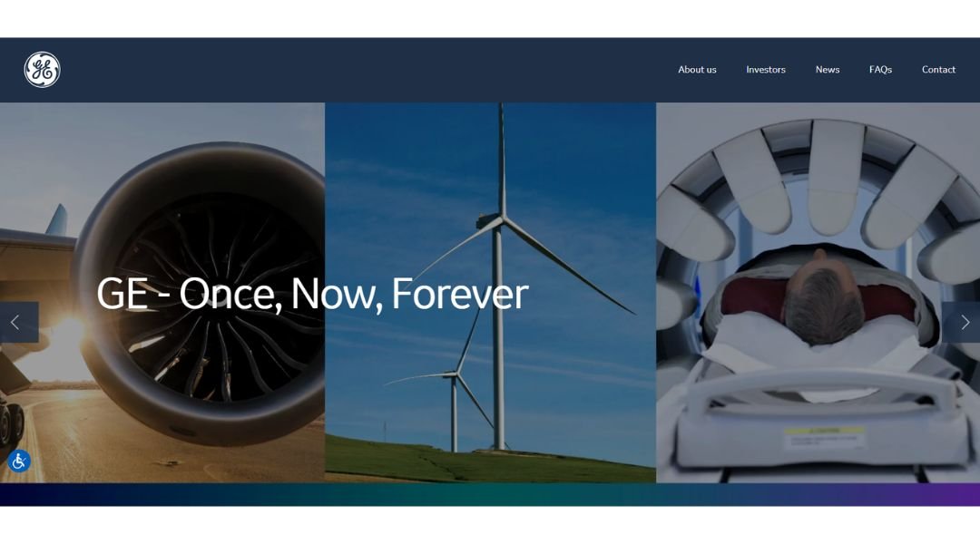980x544 pixels.
Task: Select the tall wind turbine image
Action: [500, 275]
